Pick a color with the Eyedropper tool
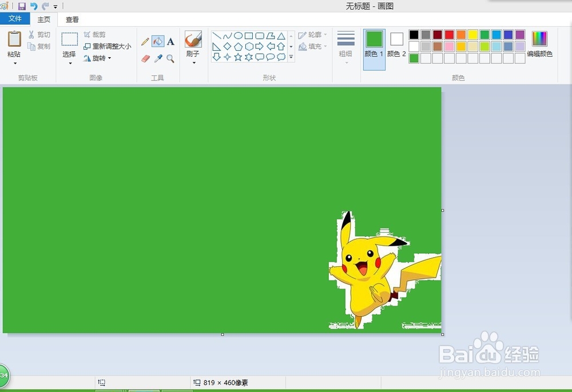 click(158, 58)
